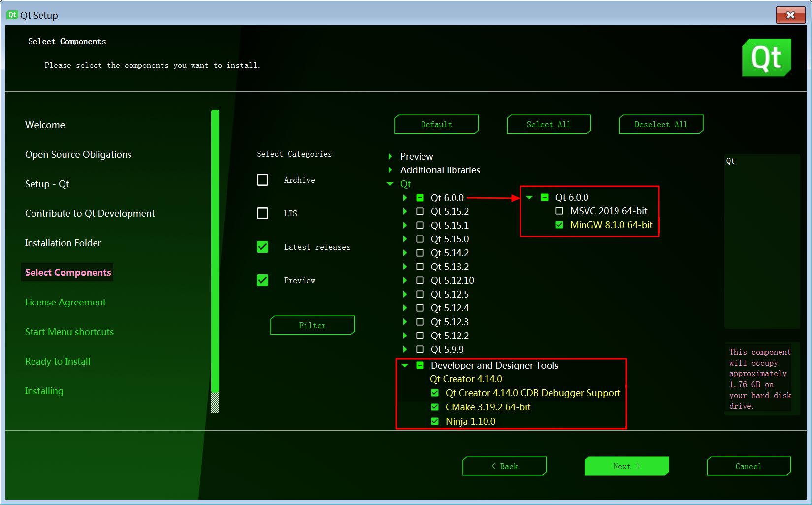Viewport: 812px width, 505px height.
Task: Check the Qt 5.15.2 checkbox
Action: [420, 211]
